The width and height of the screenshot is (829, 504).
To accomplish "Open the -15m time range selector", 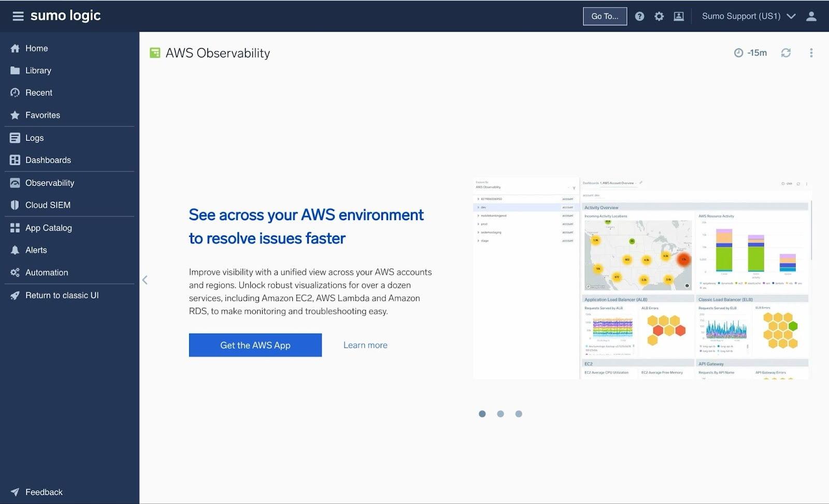I will (x=750, y=53).
